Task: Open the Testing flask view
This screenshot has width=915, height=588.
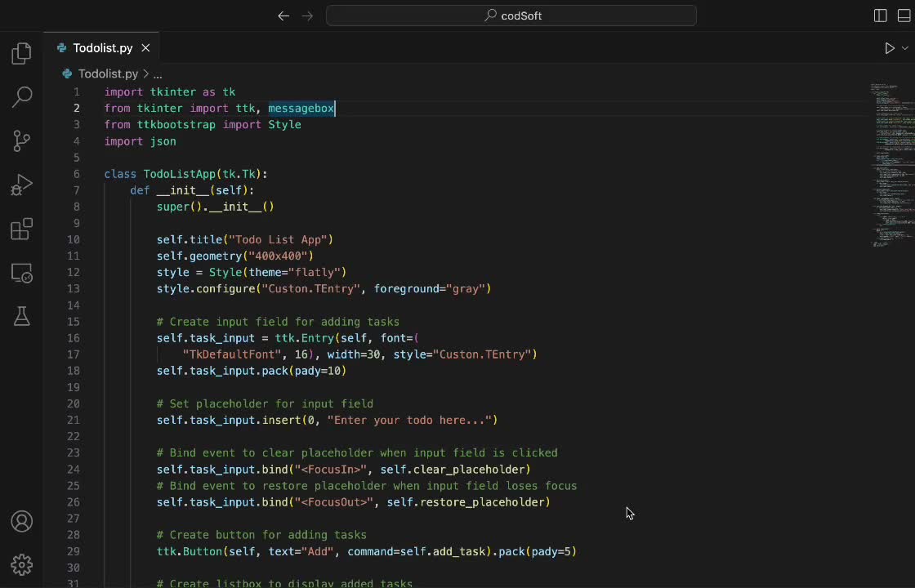Action: [x=22, y=317]
